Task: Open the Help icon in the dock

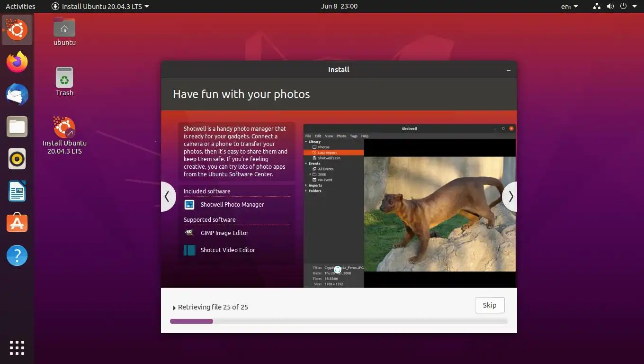Action: click(17, 255)
